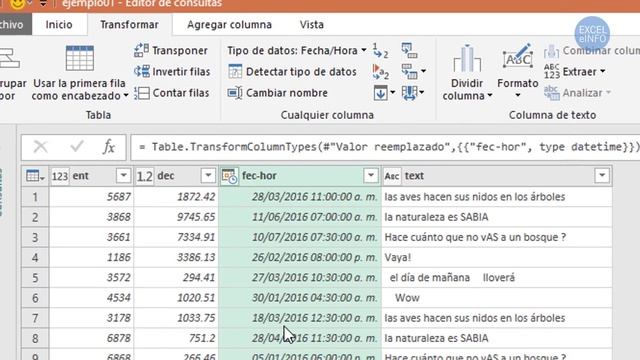Click cell value 3178
This screenshot has width=640, height=360.
point(91,318)
